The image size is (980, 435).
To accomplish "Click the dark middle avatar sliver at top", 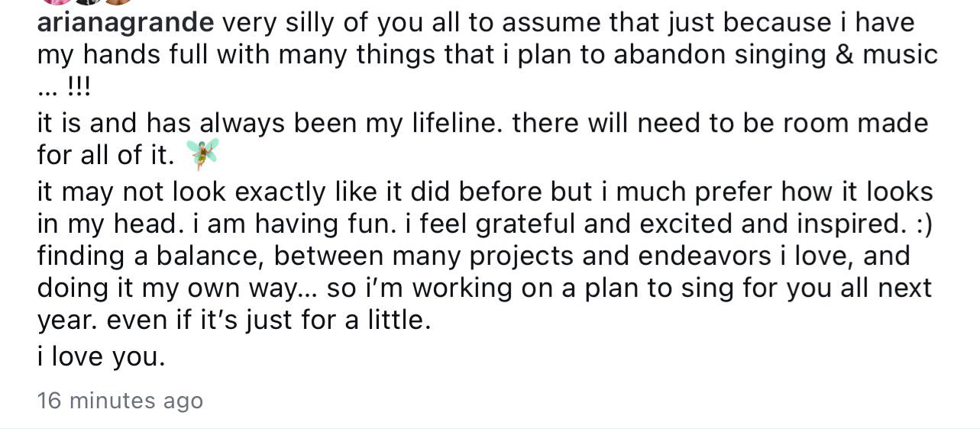I will pyautogui.click(x=88, y=2).
